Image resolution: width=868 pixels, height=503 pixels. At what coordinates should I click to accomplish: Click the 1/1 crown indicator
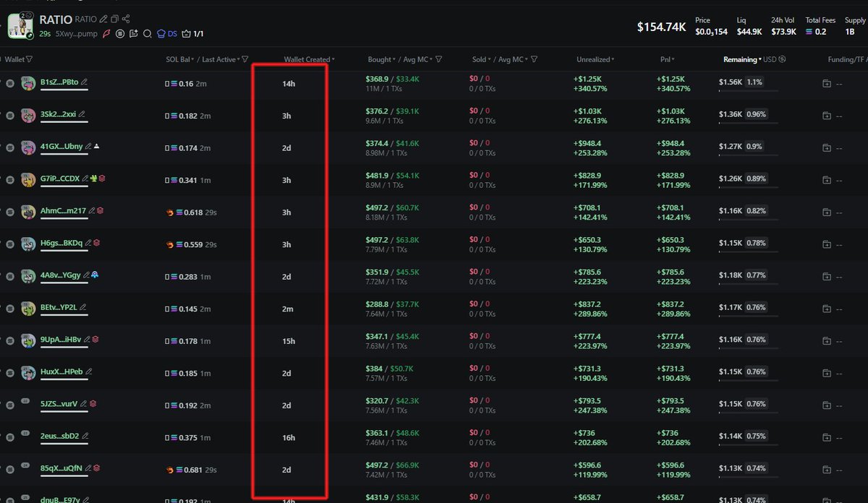coord(193,33)
